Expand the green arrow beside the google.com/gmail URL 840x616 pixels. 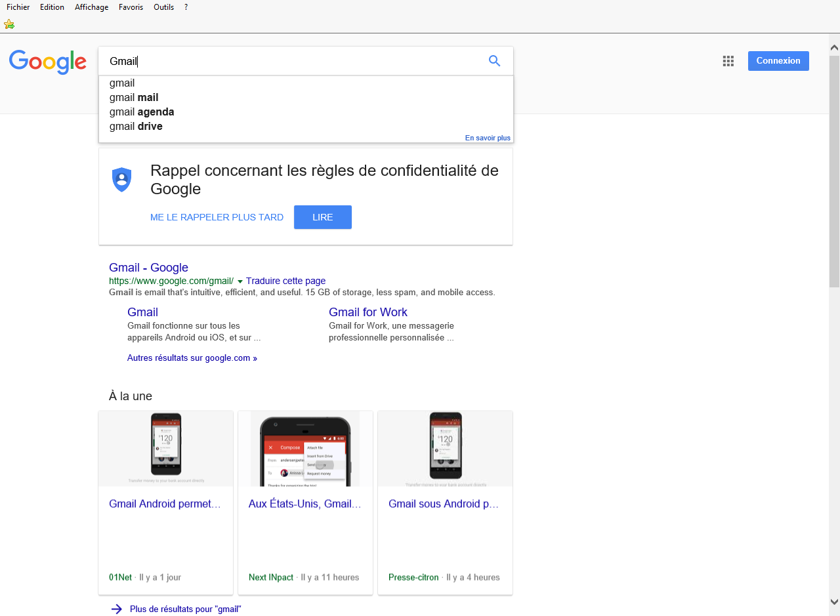pyautogui.click(x=240, y=281)
